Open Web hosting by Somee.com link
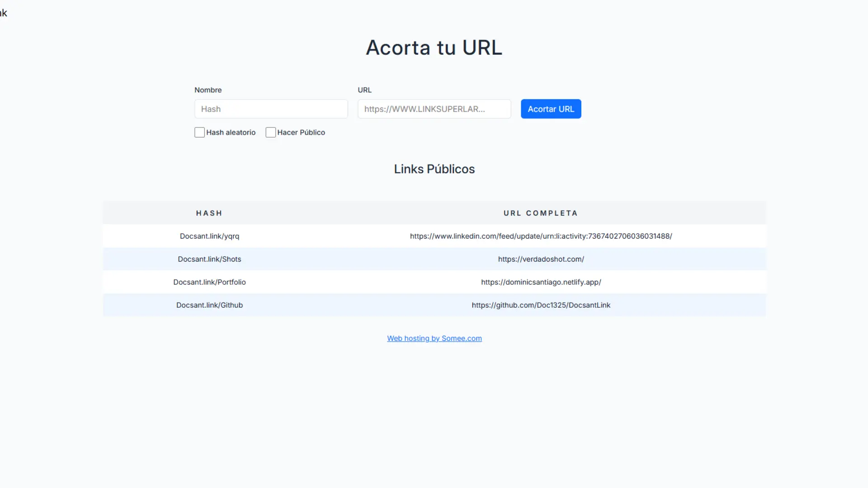 [434, 338]
